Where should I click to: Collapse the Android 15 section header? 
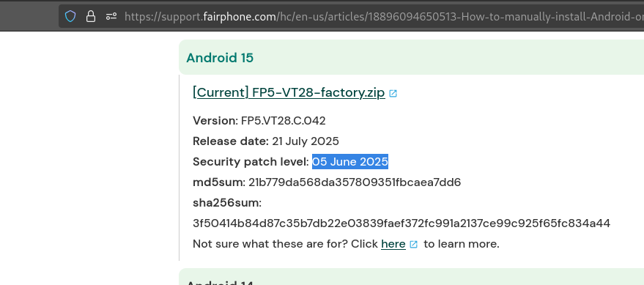[411, 57]
